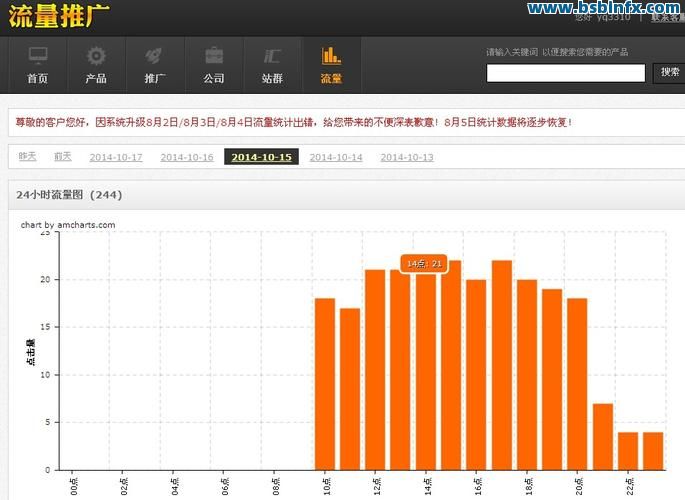This screenshot has height=500, width=685.
Task: Click the 17点 traffic bar
Action: 502,365
